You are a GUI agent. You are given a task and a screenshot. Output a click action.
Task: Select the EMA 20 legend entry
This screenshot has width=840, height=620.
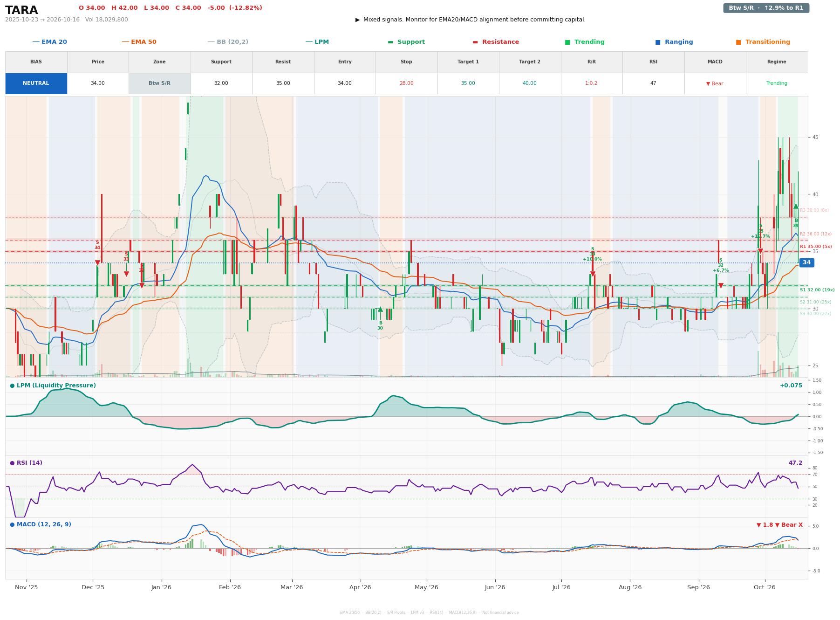50,42
